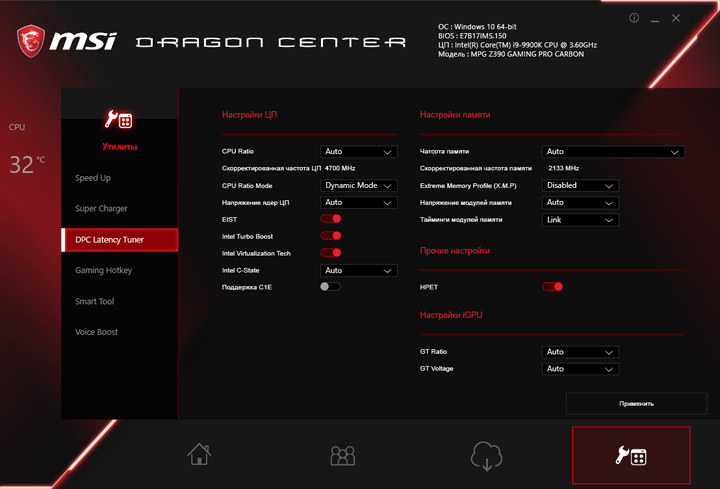Toggle the HPET switch
This screenshot has width=720, height=489.
(x=552, y=287)
